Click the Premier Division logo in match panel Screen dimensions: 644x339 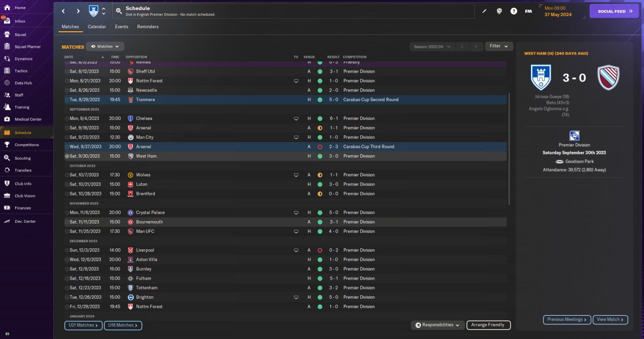pyautogui.click(x=575, y=135)
